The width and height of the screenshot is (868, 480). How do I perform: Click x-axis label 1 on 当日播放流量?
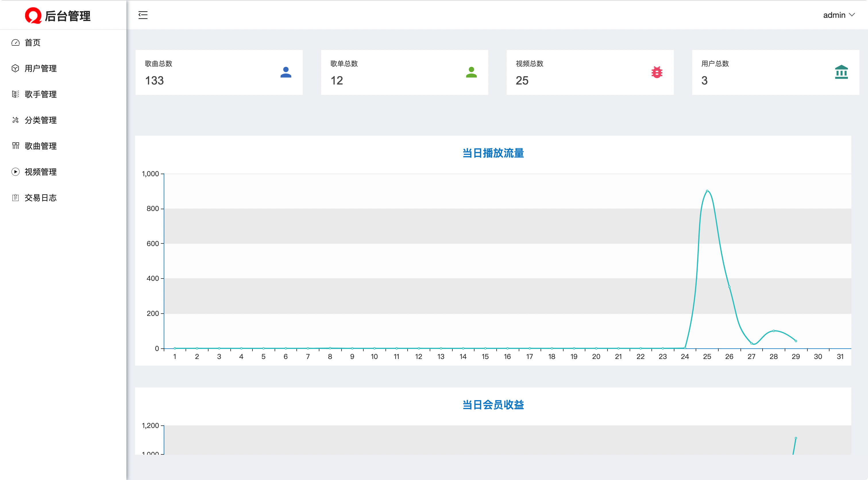(175, 357)
